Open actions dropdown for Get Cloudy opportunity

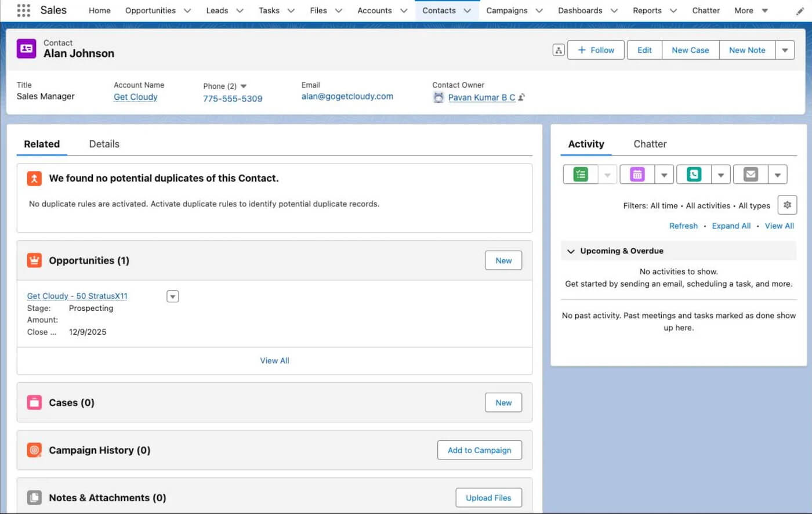172,296
